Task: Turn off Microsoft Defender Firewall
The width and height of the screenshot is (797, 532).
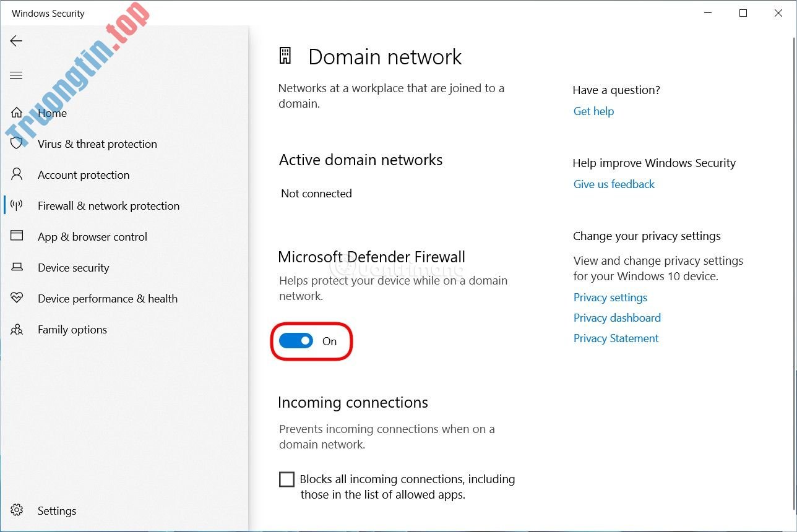Action: coord(296,341)
